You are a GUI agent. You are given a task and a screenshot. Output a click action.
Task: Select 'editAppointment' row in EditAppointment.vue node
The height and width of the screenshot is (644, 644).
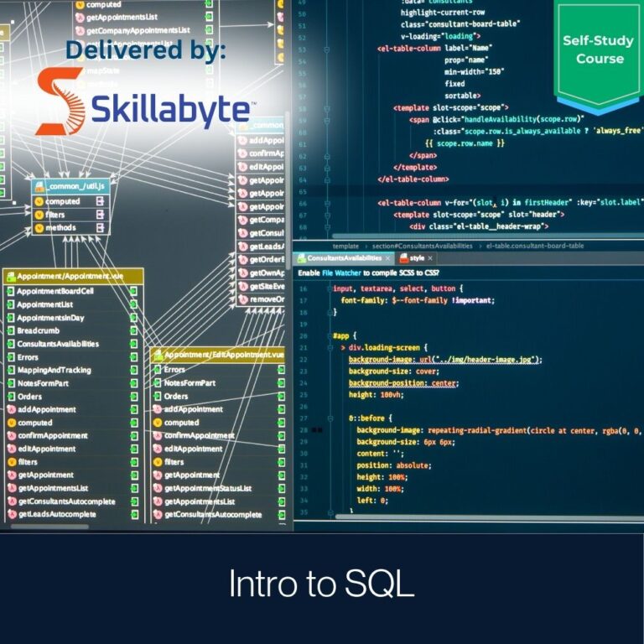(219, 449)
